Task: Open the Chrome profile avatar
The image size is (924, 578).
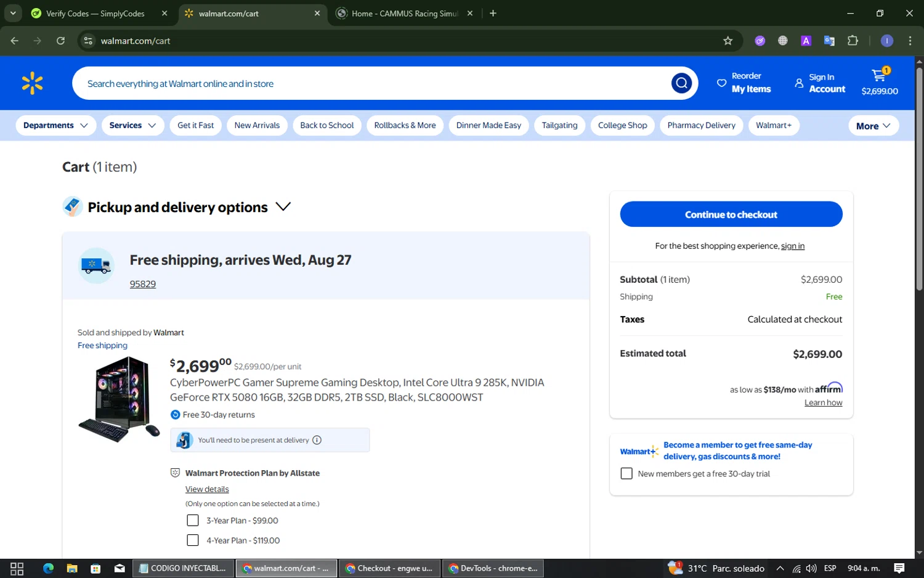Action: pyautogui.click(x=886, y=41)
